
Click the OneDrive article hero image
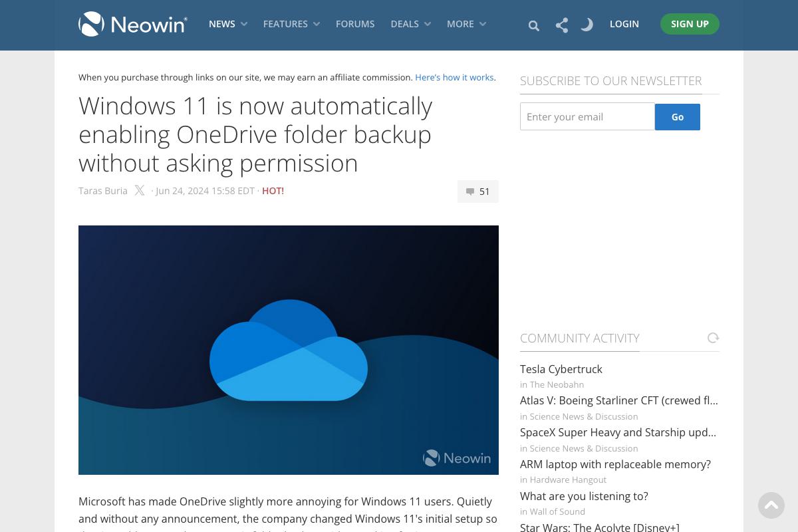(x=289, y=350)
